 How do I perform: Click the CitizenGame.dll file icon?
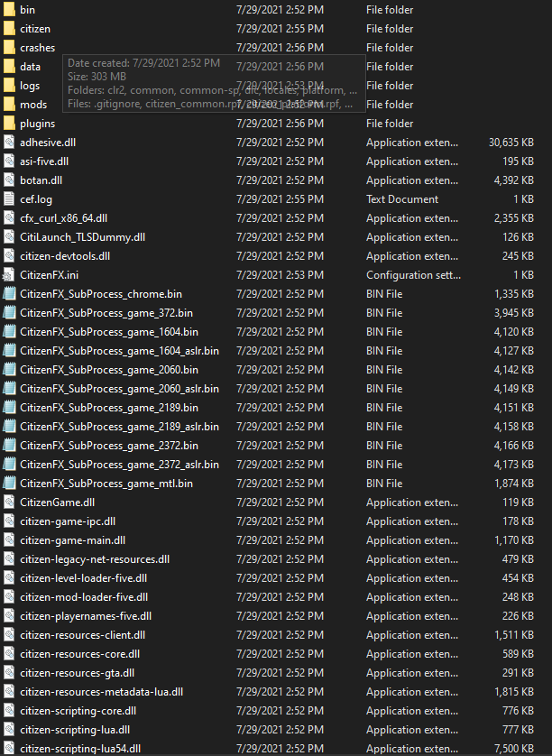pyautogui.click(x=9, y=502)
